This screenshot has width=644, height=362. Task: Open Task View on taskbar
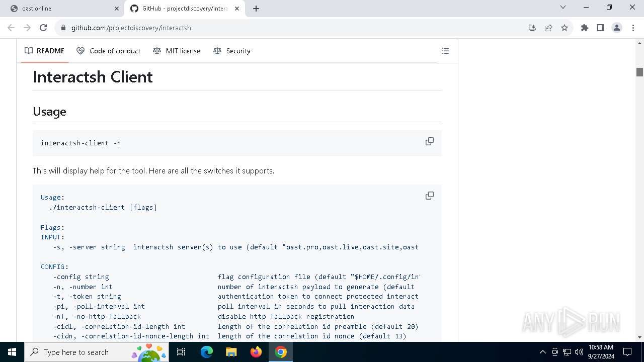(182, 352)
